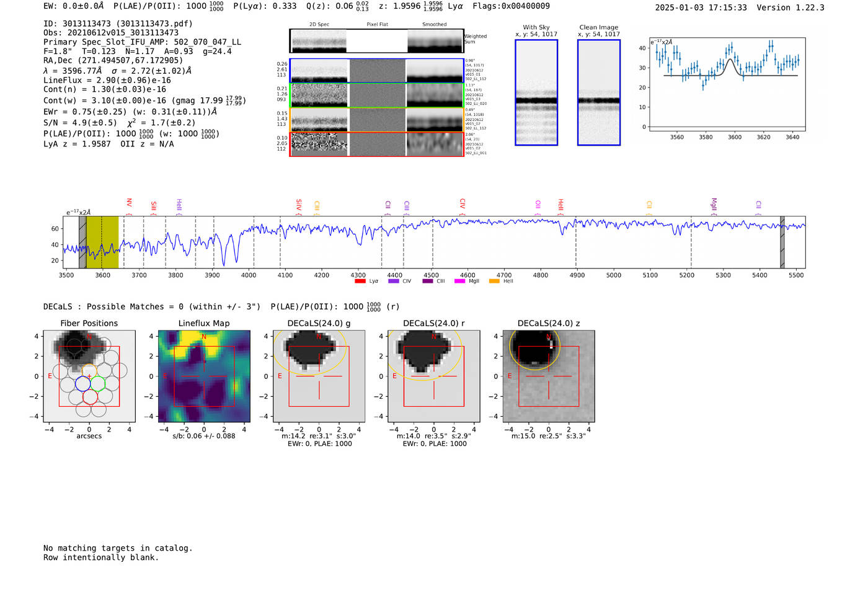868x591 pixels.
Task: Select the red HeII marker near 4850
Action: tap(560, 206)
